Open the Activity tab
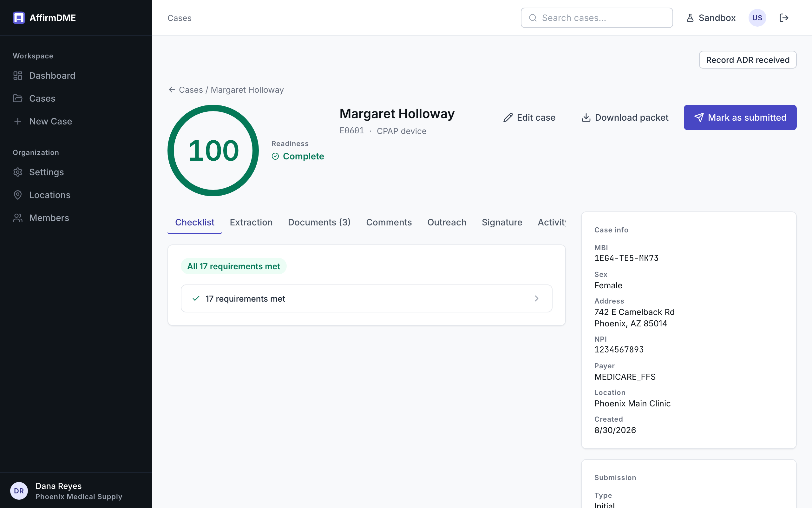 point(552,223)
